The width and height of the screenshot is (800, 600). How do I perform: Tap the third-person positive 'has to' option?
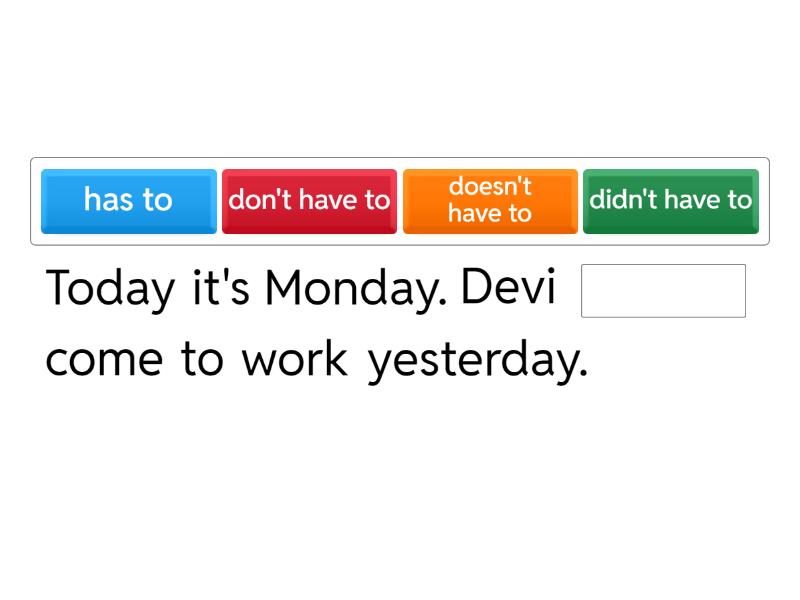[x=129, y=200]
